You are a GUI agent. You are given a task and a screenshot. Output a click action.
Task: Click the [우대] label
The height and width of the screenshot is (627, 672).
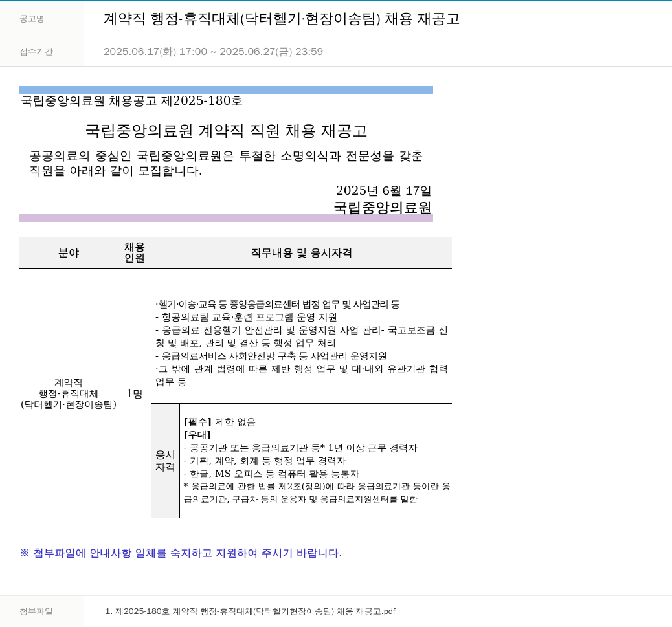[x=197, y=435]
